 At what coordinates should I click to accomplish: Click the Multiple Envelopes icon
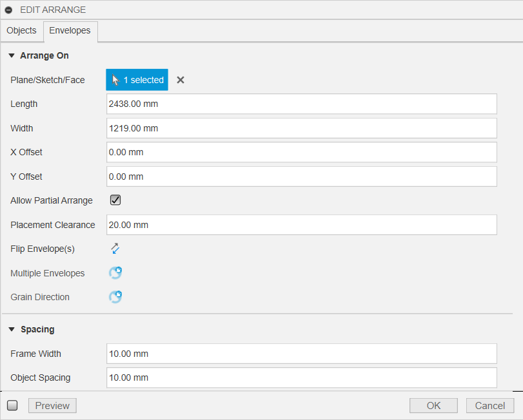pos(115,273)
